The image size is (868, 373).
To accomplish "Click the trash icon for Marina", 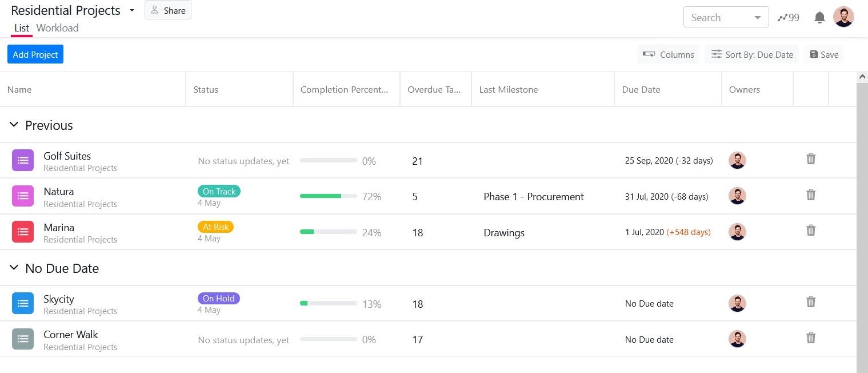I will point(810,231).
